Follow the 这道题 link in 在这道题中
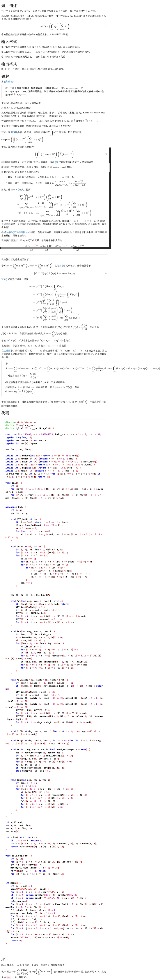The width and height of the screenshot is (160, 980). pyautogui.click(x=7, y=351)
